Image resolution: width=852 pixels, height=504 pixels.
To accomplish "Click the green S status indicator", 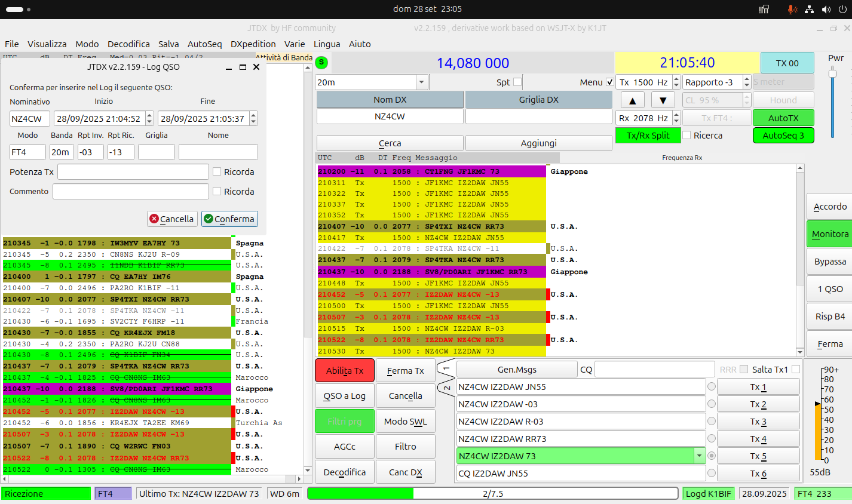I will [321, 62].
